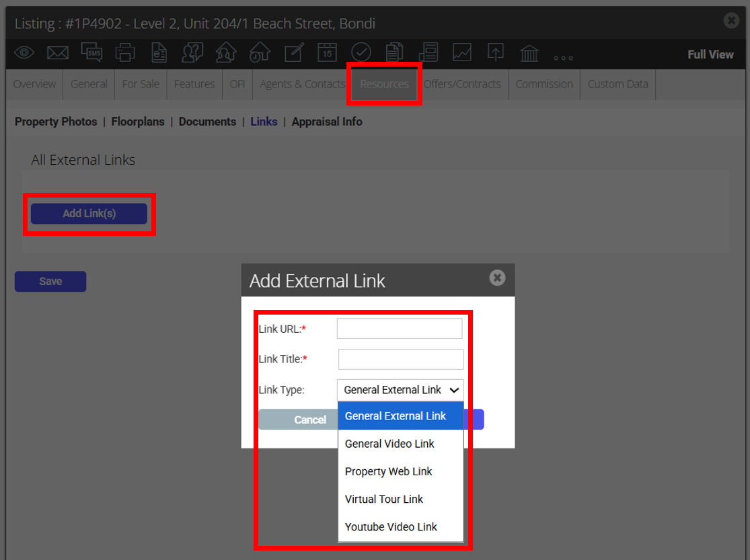
Task: Select General External Link option
Action: pyautogui.click(x=401, y=416)
